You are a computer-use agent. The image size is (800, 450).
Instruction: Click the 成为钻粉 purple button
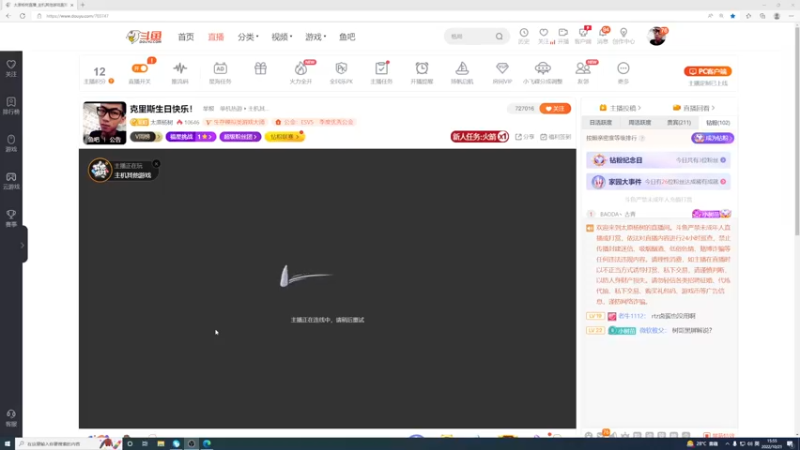[x=712, y=138]
